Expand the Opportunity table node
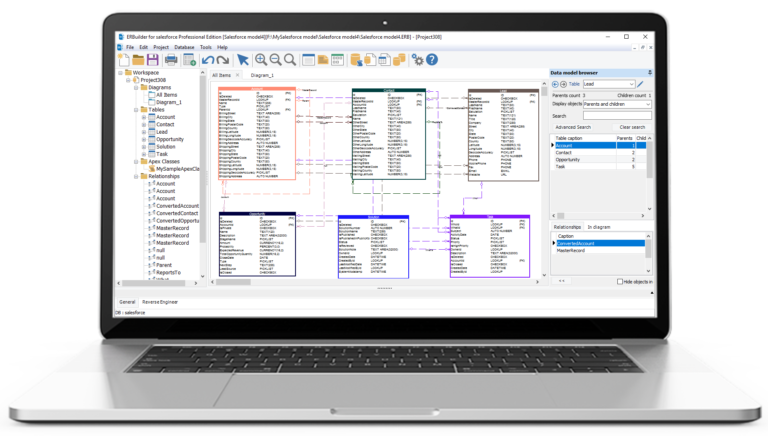The image size is (768, 436). point(144,139)
